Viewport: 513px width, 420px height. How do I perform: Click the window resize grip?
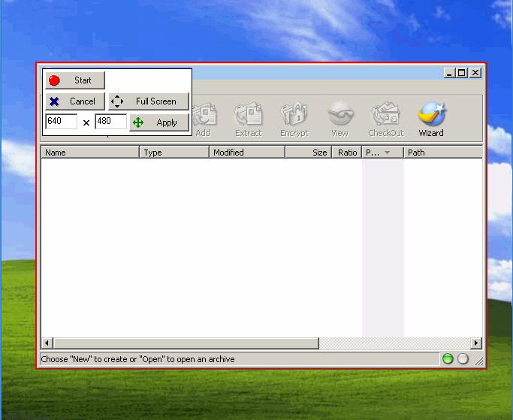[x=478, y=361]
